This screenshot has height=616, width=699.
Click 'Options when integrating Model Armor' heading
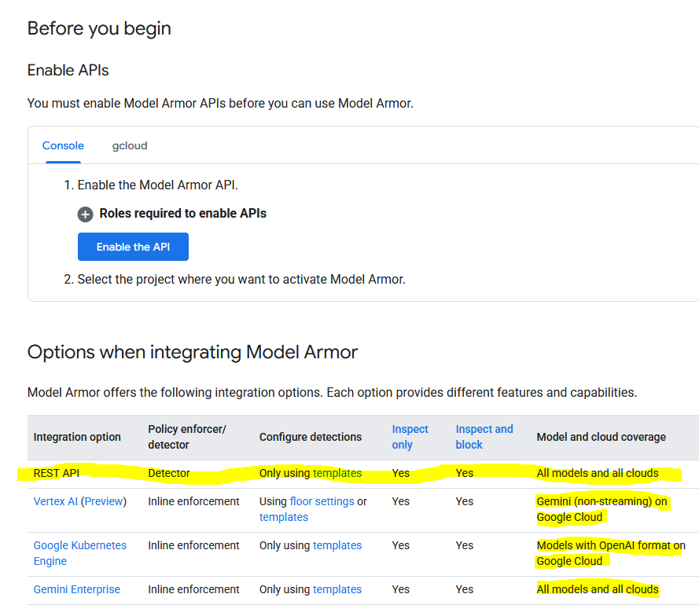coord(192,352)
